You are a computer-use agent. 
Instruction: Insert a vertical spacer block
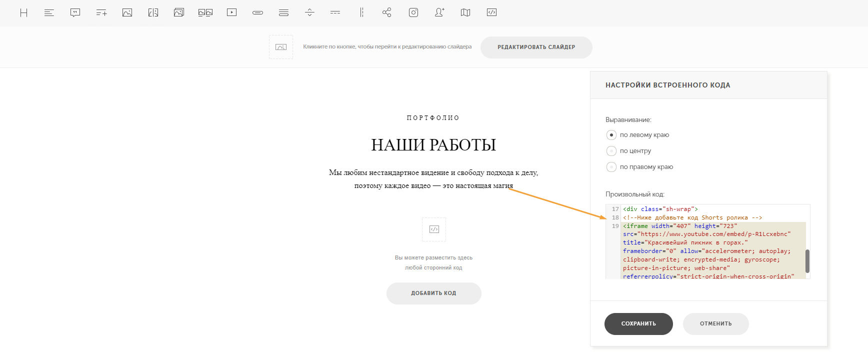309,12
